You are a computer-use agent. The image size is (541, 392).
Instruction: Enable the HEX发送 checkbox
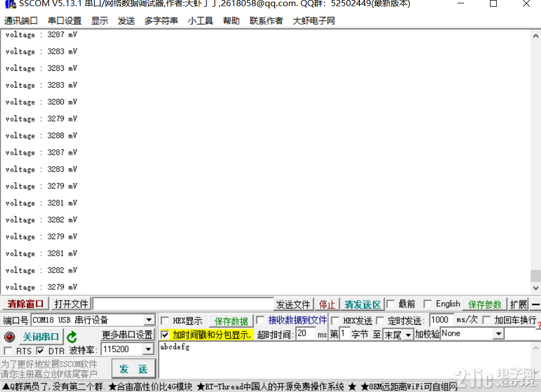coord(335,321)
